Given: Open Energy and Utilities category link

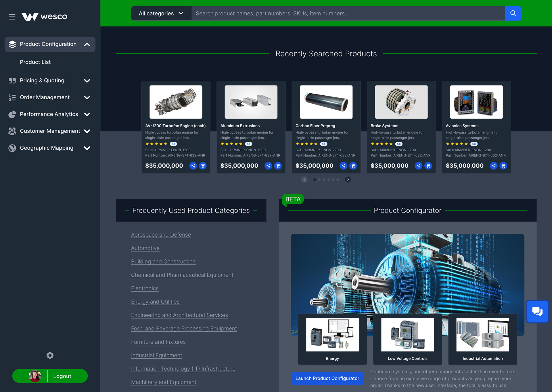Looking at the screenshot, I should (155, 302).
